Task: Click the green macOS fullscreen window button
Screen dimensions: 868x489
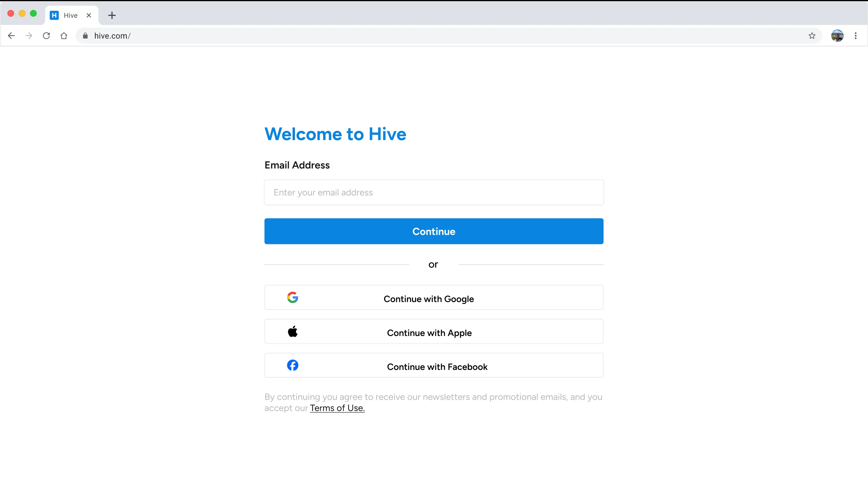Action: [33, 14]
